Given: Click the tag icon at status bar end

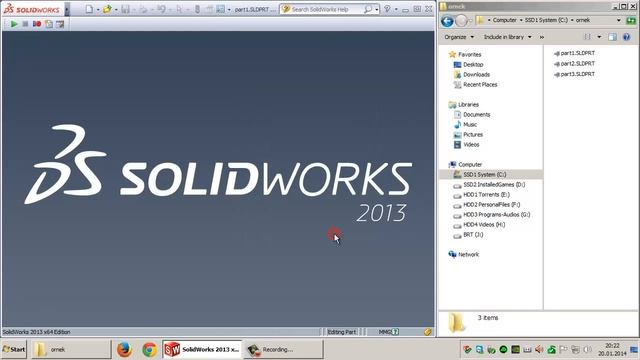Looking at the screenshot, I should pyautogui.click(x=427, y=332).
